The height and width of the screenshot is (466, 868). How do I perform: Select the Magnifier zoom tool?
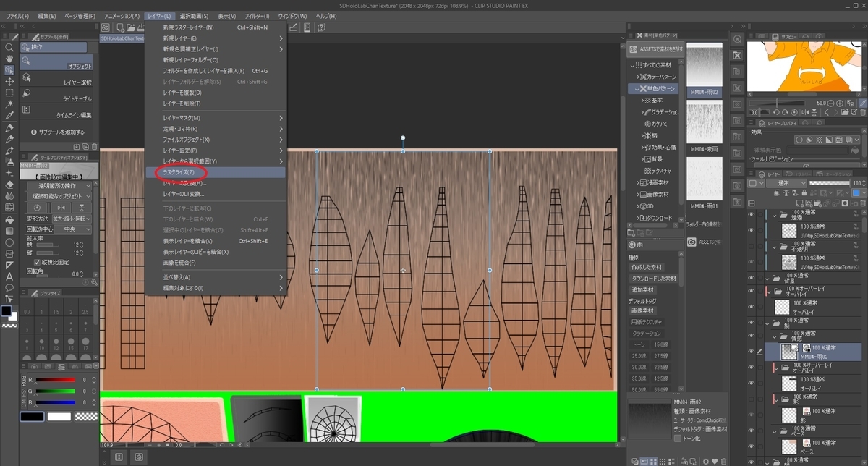click(x=9, y=48)
